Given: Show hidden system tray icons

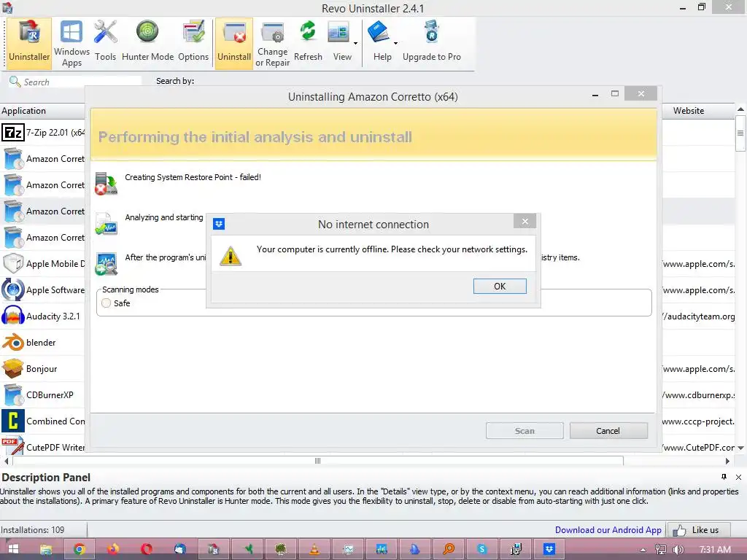Looking at the screenshot, I should (643, 550).
